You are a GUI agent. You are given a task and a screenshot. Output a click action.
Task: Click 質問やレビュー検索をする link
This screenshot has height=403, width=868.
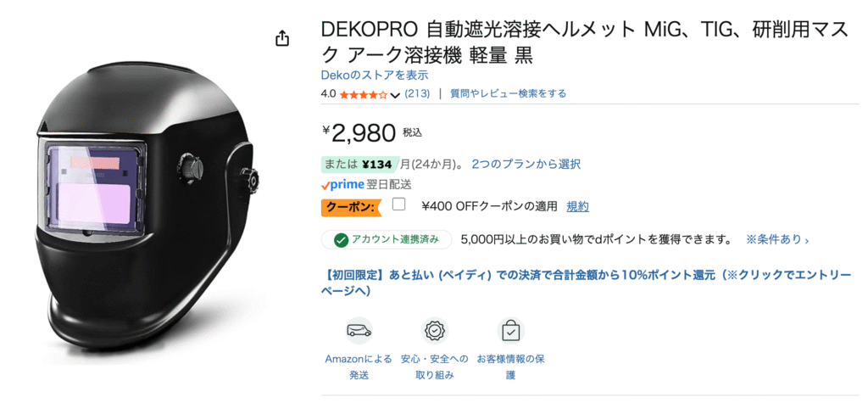(508, 93)
